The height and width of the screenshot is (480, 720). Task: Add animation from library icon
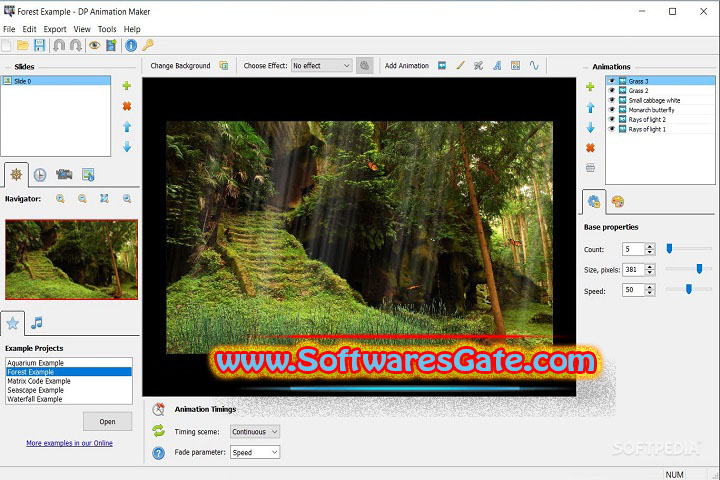click(442, 66)
